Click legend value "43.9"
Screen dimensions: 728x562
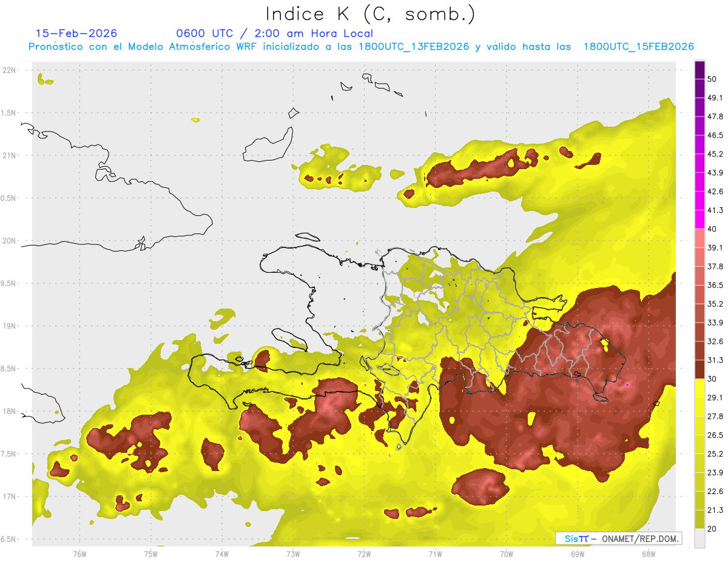pyautogui.click(x=715, y=173)
